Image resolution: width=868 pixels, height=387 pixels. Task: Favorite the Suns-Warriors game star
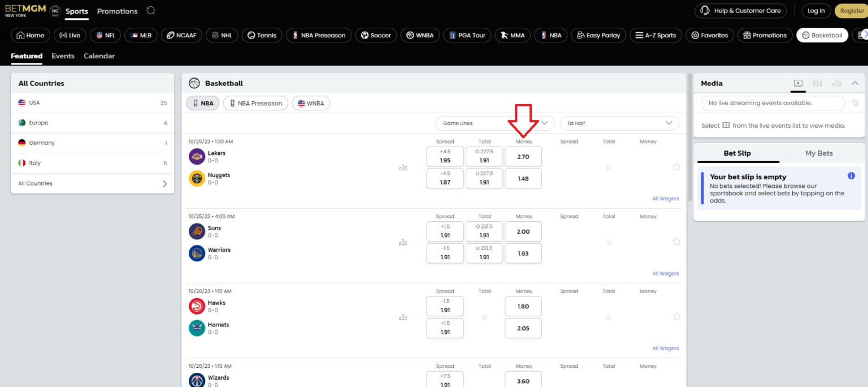pos(676,242)
